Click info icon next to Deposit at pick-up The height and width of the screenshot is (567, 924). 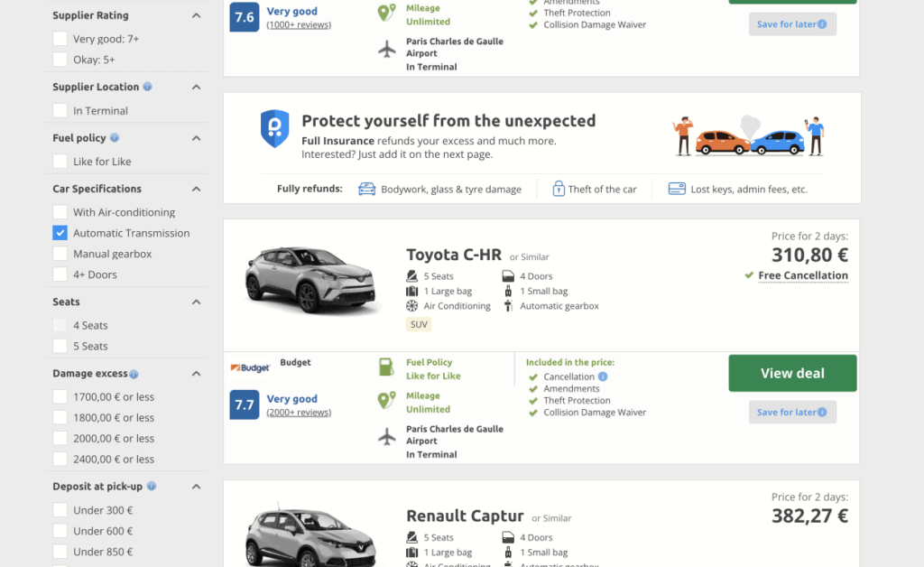(x=152, y=487)
